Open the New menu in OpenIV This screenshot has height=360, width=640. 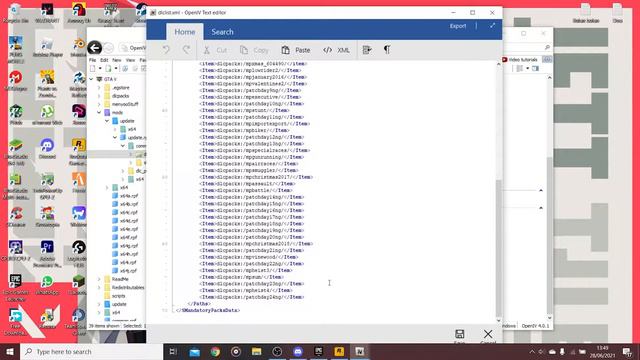(117, 60)
